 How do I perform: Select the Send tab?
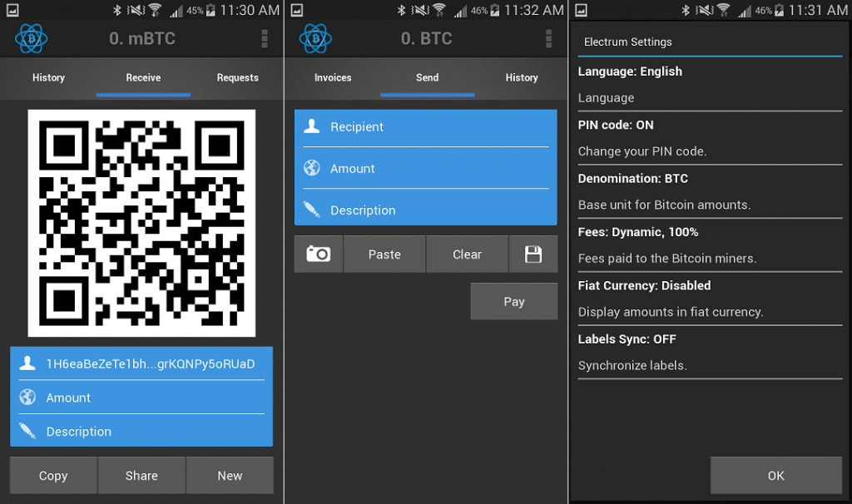pyautogui.click(x=427, y=77)
